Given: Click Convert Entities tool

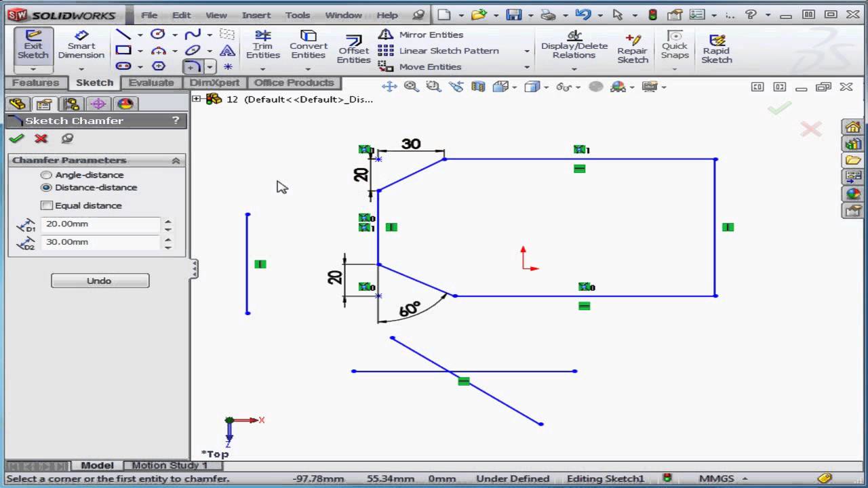Looking at the screenshot, I should (308, 45).
